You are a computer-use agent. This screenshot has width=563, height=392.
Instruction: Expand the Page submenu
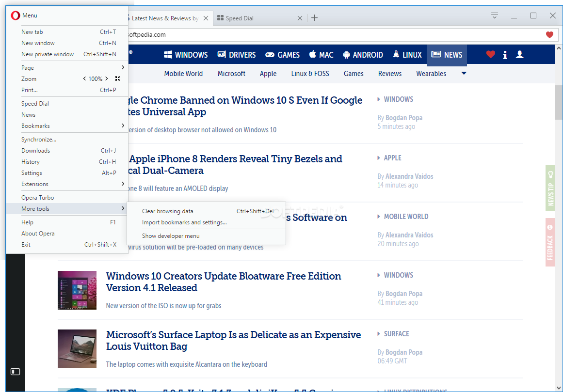point(67,67)
